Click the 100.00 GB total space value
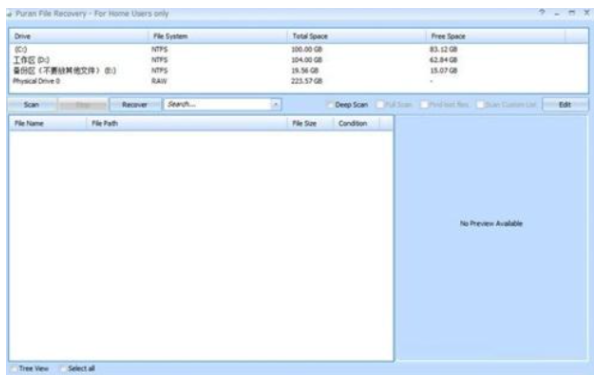Screen dimensions: 602x383 click(306, 50)
